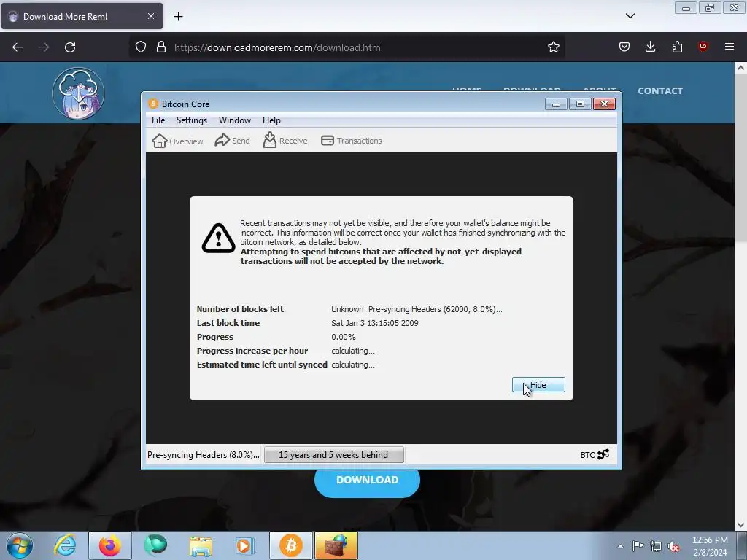Click the network activity icon in status bar
The width and height of the screenshot is (747, 560).
pos(603,454)
